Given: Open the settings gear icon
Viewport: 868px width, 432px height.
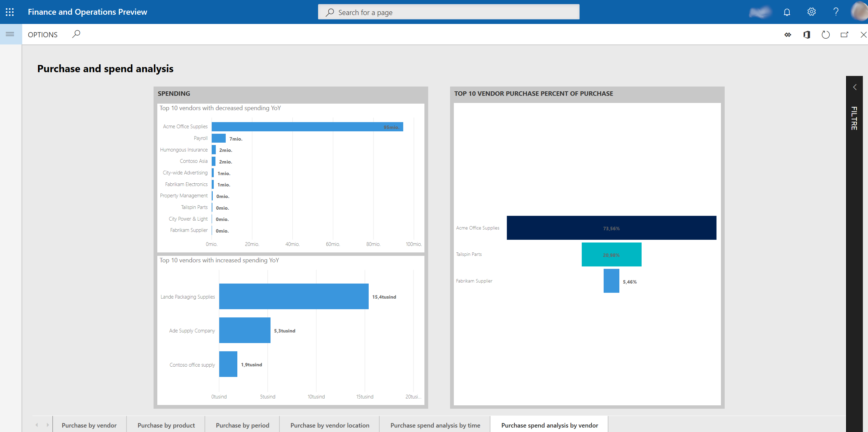Looking at the screenshot, I should point(812,12).
